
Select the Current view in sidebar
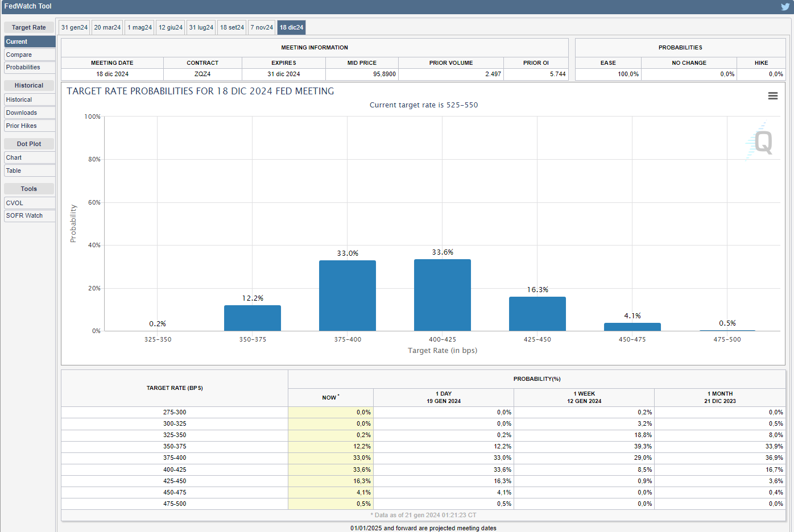tap(30, 41)
